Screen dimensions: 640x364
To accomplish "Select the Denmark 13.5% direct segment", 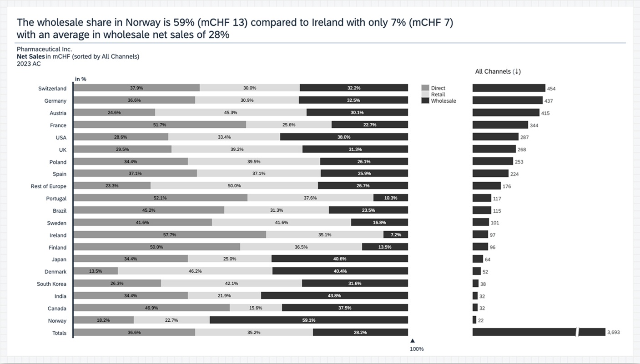I will pyautogui.click(x=96, y=271).
